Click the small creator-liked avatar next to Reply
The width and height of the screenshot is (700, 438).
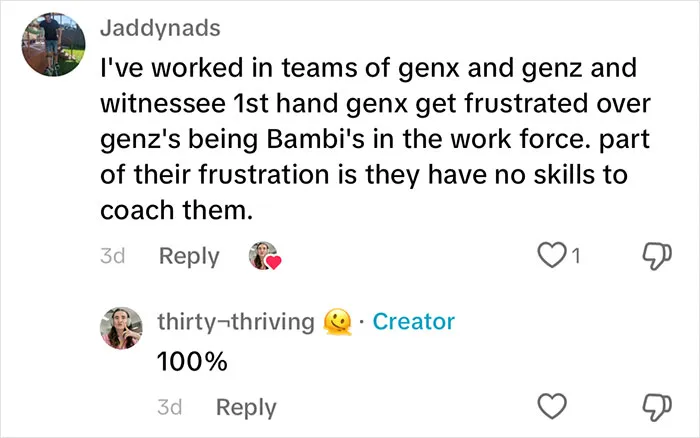263,256
